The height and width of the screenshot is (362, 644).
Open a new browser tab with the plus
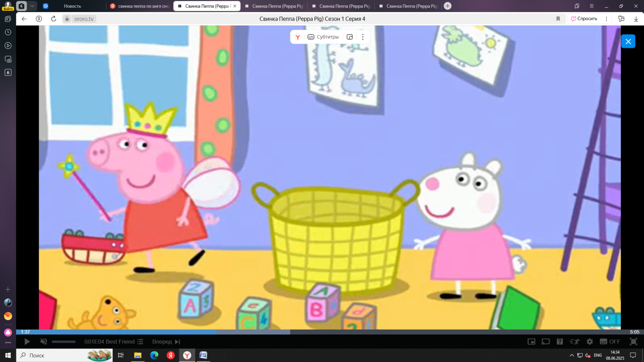click(x=448, y=6)
